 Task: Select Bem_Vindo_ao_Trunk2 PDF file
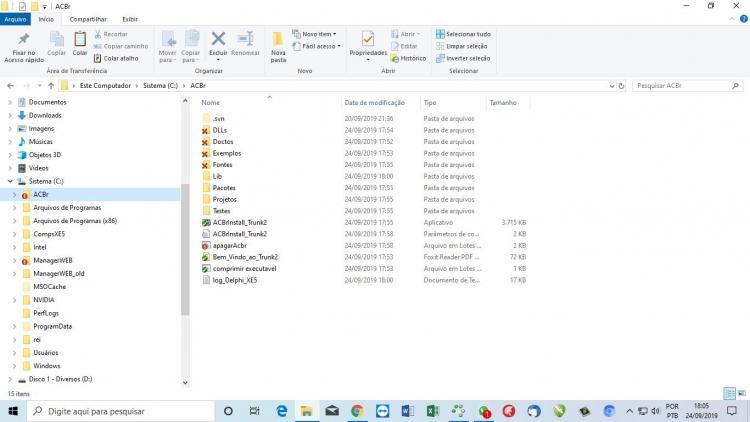[x=245, y=257]
